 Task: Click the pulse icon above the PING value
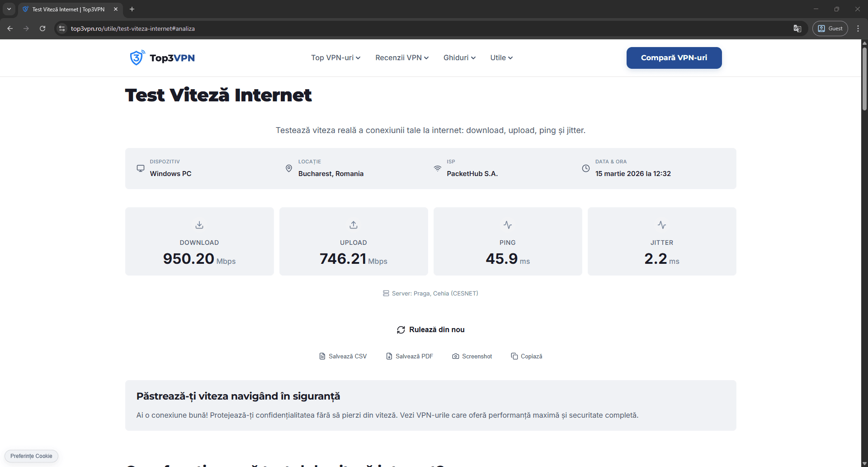click(507, 224)
